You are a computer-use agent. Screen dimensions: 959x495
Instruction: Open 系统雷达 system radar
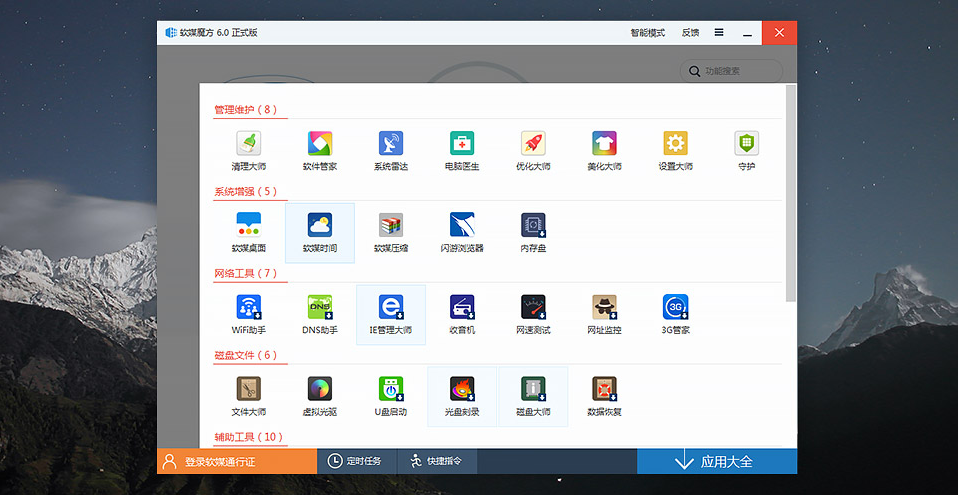[391, 151]
